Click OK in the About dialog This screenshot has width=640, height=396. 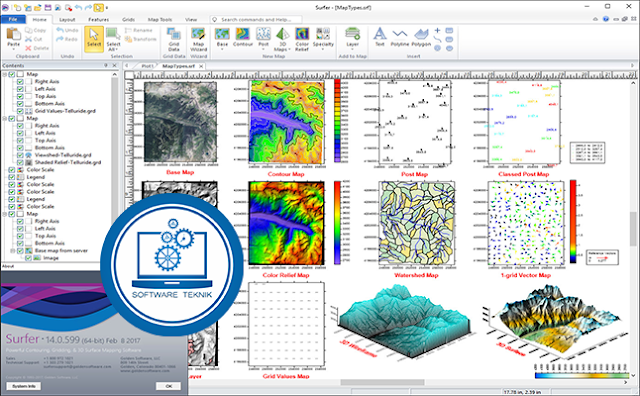point(169,386)
